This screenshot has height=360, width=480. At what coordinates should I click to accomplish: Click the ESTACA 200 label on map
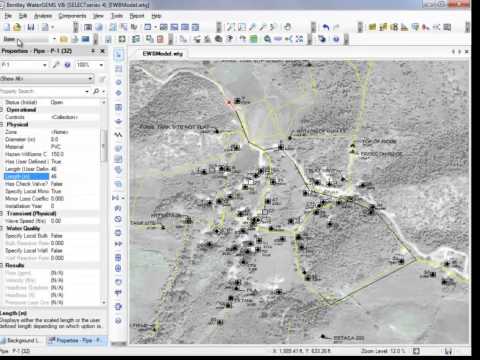tap(349, 338)
